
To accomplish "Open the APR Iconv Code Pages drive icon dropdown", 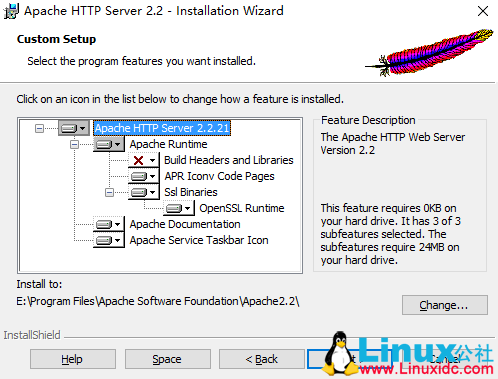I will click(x=144, y=176).
